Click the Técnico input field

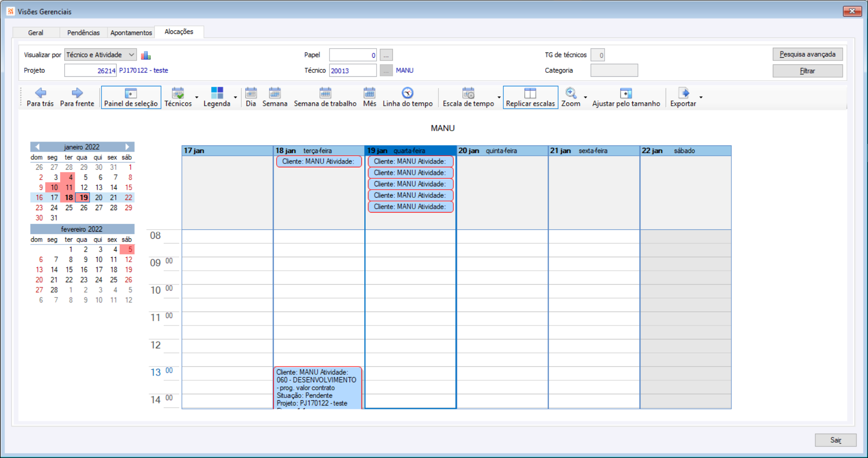(x=353, y=71)
